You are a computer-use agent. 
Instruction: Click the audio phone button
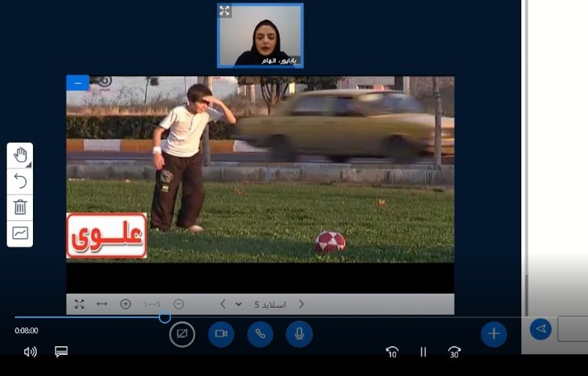click(260, 334)
